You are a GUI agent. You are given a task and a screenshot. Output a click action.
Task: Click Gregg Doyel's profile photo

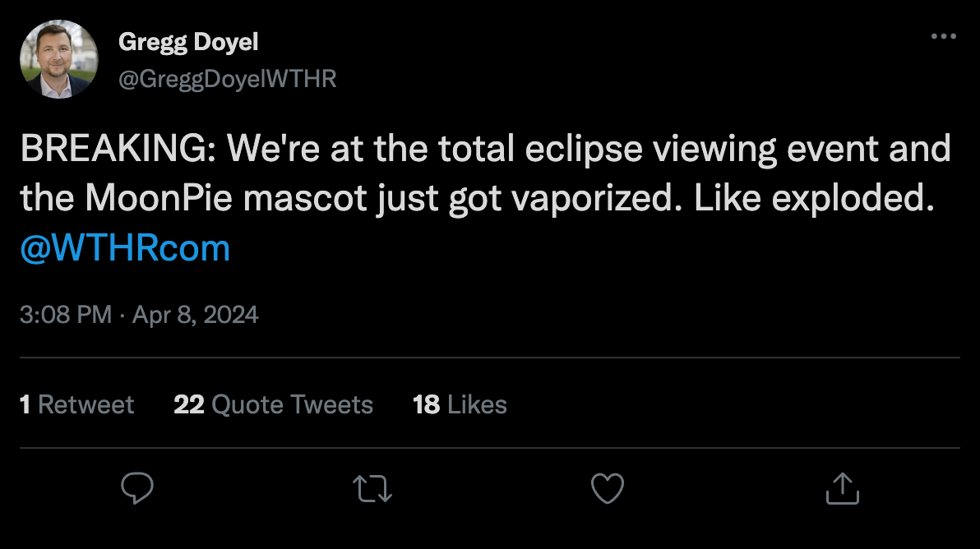click(x=58, y=59)
